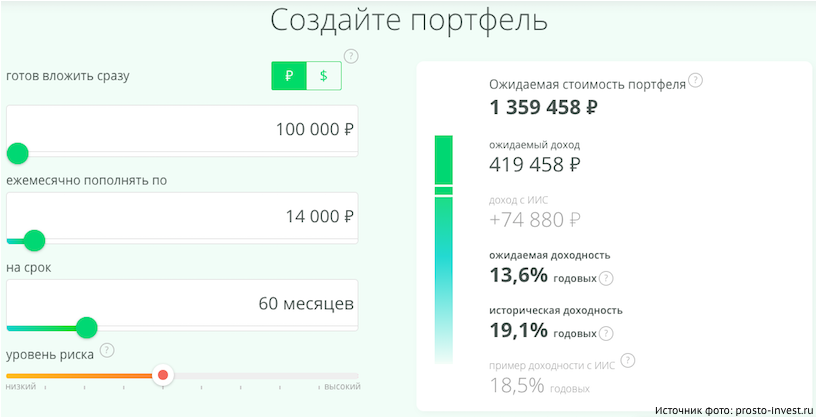This screenshot has width=817, height=418.
Task: Click the monthly top-up slider handle
Action: (x=34, y=240)
